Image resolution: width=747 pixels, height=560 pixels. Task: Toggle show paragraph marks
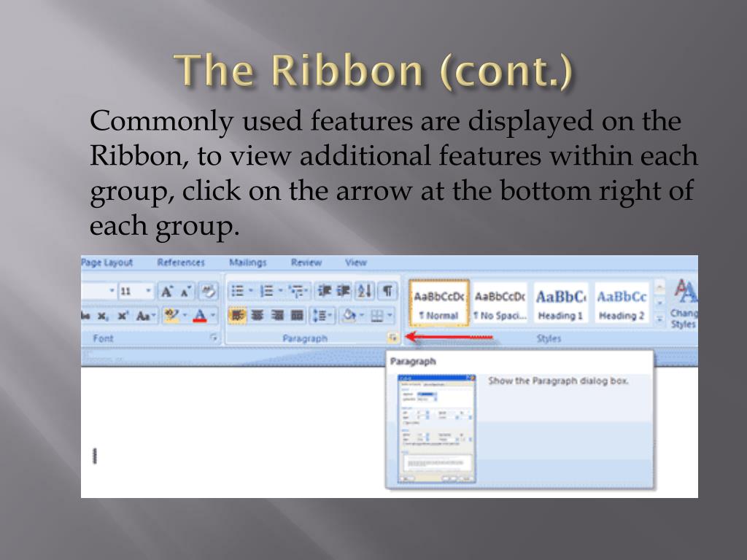tap(388, 290)
